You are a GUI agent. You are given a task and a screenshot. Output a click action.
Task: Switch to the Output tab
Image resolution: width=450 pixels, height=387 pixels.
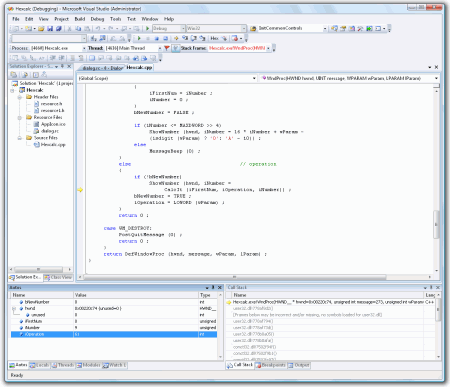(x=299, y=365)
